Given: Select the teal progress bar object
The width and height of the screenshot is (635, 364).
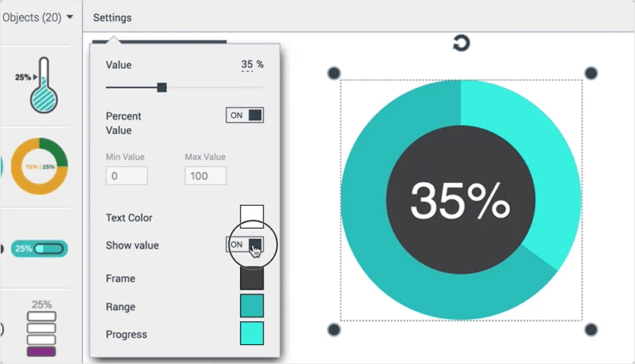Looking at the screenshot, I should tap(40, 248).
